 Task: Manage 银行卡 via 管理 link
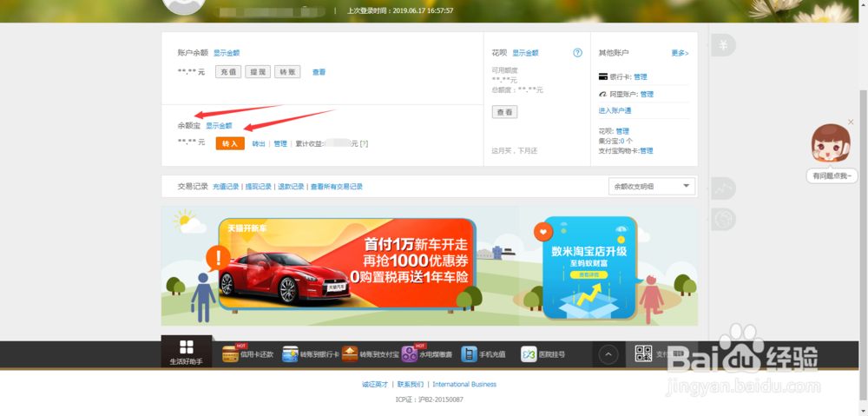[641, 77]
